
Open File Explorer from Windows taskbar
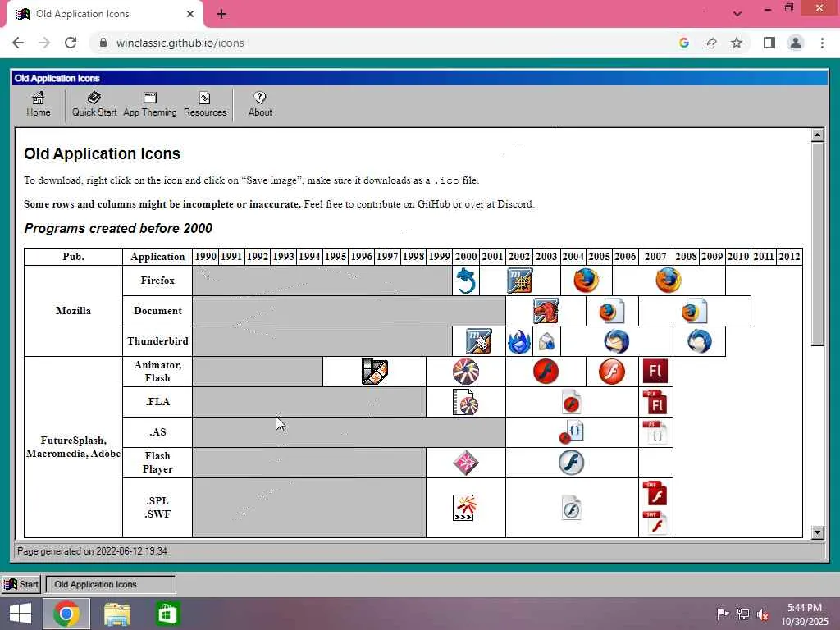pos(117,614)
